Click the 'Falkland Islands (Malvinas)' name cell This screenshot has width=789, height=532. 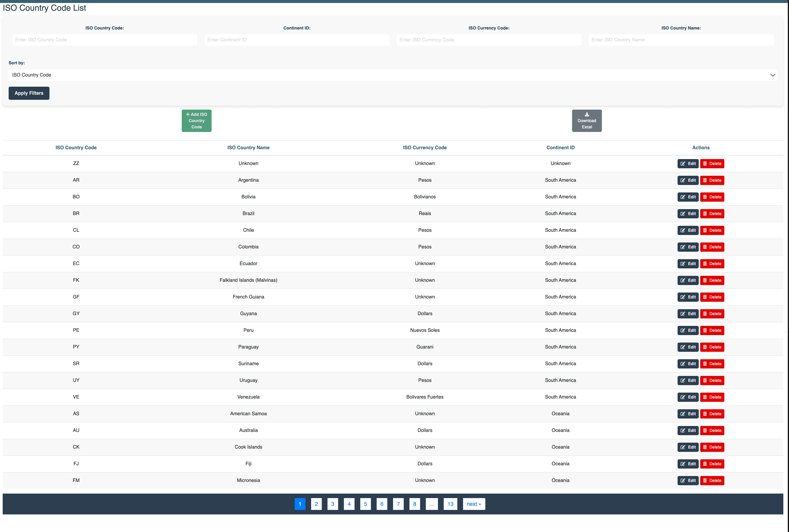pyautogui.click(x=248, y=280)
